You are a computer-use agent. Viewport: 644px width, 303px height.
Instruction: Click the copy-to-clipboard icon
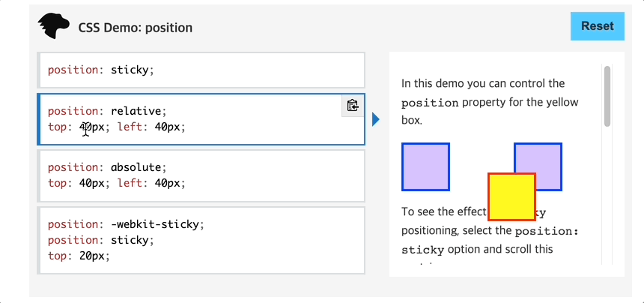(353, 106)
